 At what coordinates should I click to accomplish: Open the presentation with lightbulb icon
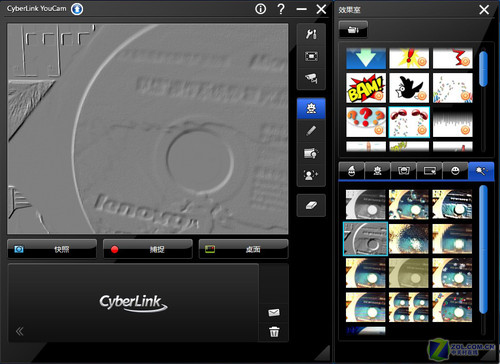pos(311,153)
